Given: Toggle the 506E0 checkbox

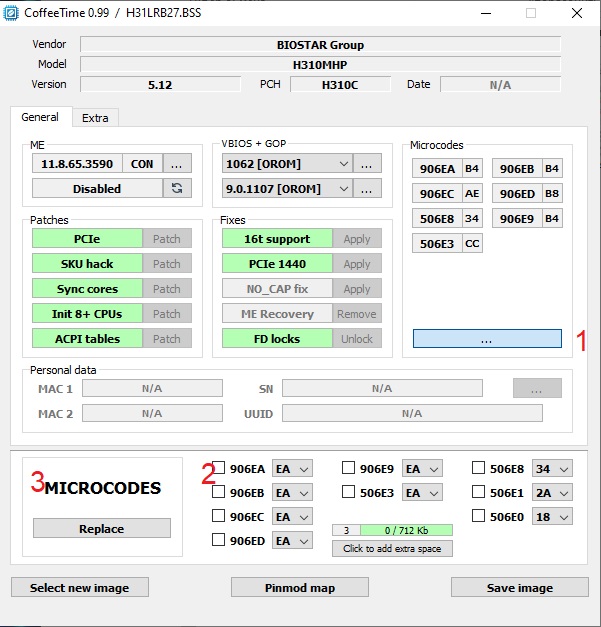Looking at the screenshot, I should [x=478, y=516].
